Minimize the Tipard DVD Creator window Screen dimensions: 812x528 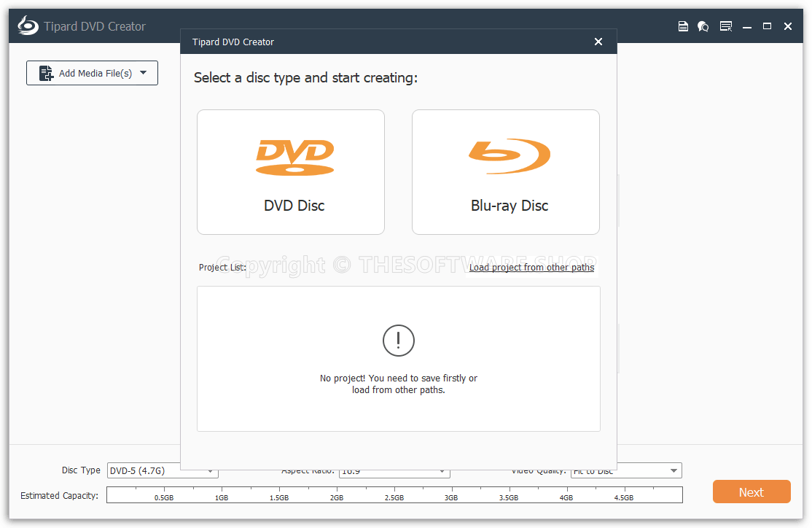[x=746, y=26]
